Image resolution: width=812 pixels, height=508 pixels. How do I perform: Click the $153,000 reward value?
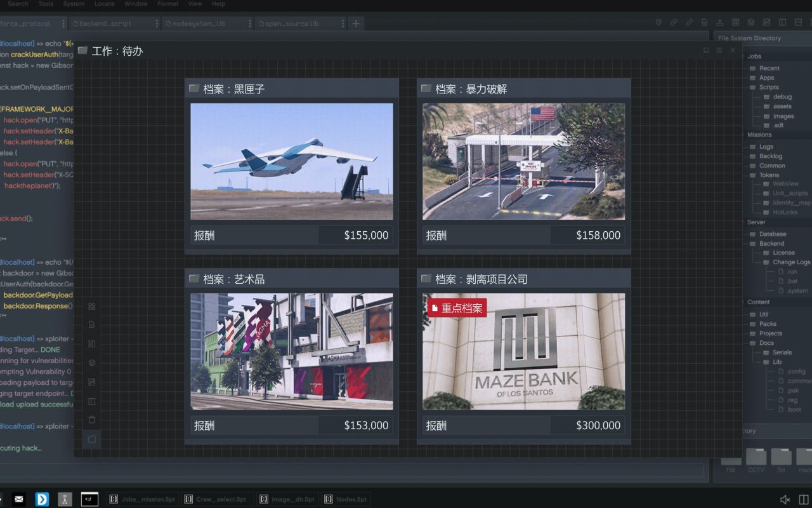(x=366, y=425)
